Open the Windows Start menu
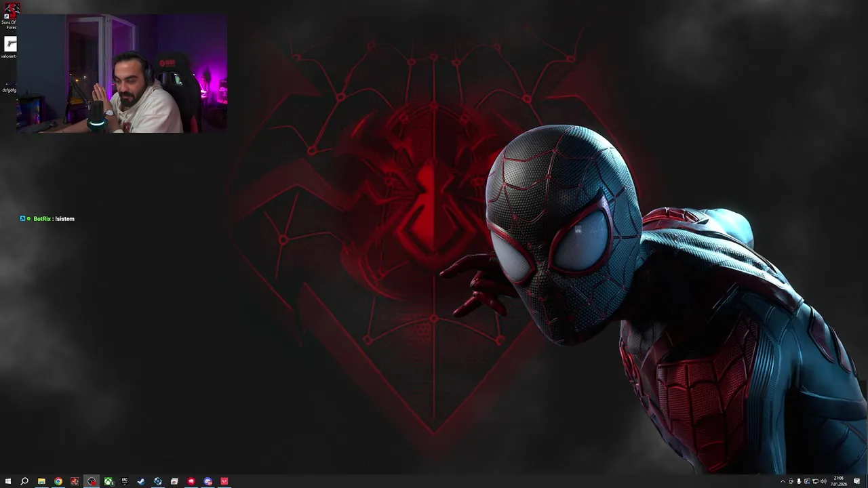Image resolution: width=868 pixels, height=488 pixels. coord(8,481)
